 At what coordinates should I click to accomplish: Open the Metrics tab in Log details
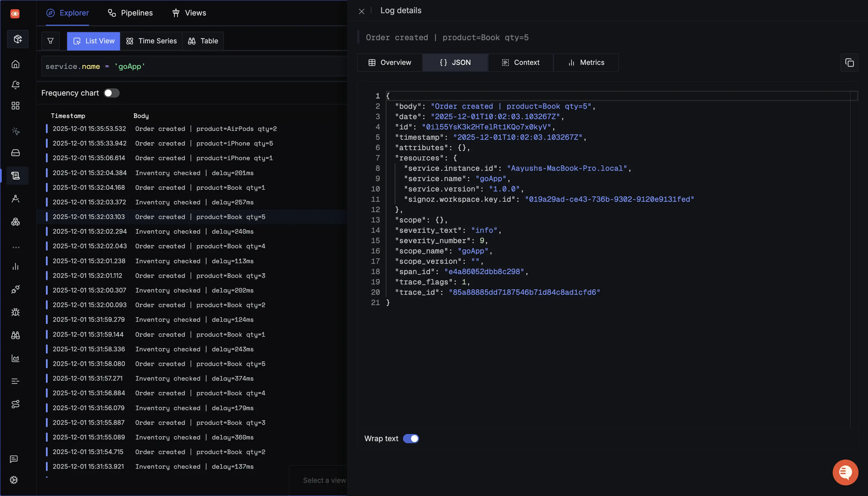(586, 62)
